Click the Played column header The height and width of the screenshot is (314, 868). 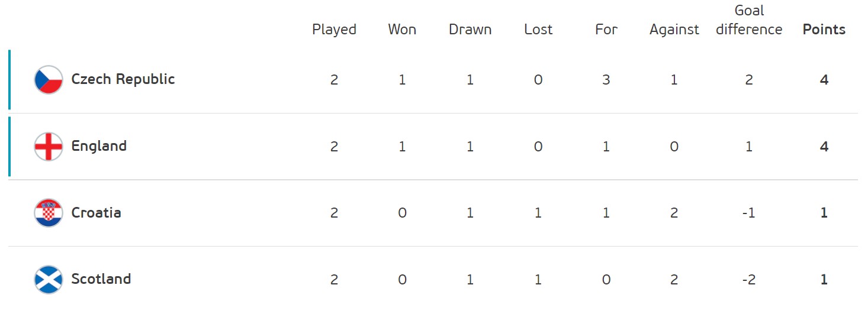335,30
